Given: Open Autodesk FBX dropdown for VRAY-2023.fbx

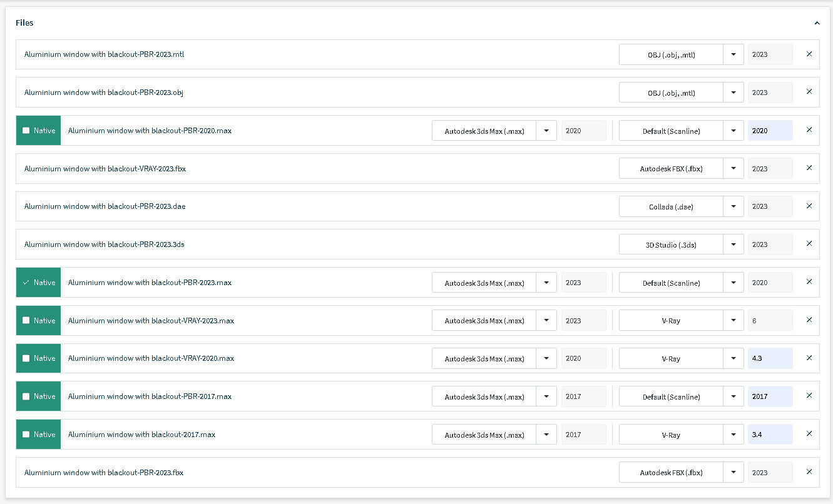Looking at the screenshot, I should click(733, 169).
